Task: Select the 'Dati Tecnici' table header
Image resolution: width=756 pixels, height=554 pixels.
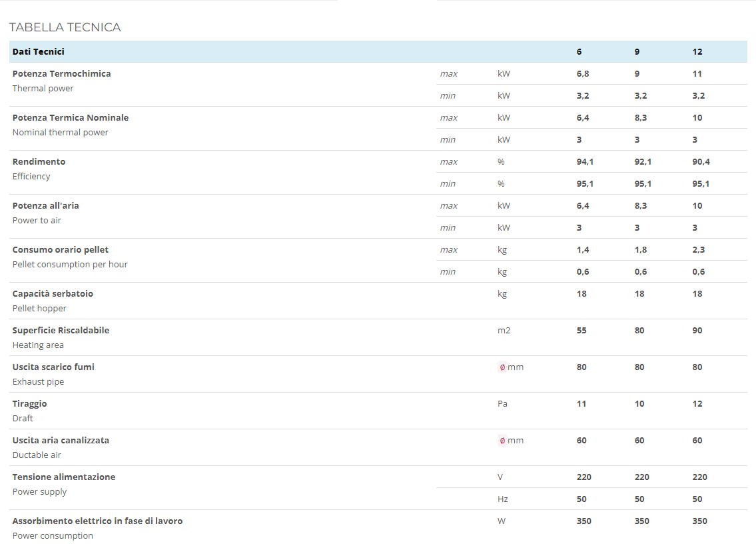Action: pyautogui.click(x=39, y=52)
